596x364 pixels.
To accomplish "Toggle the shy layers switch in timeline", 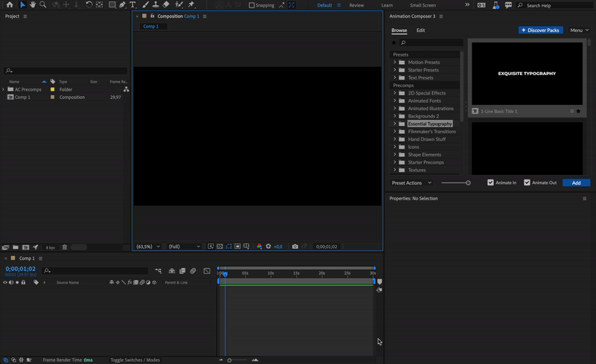I will tap(172, 271).
